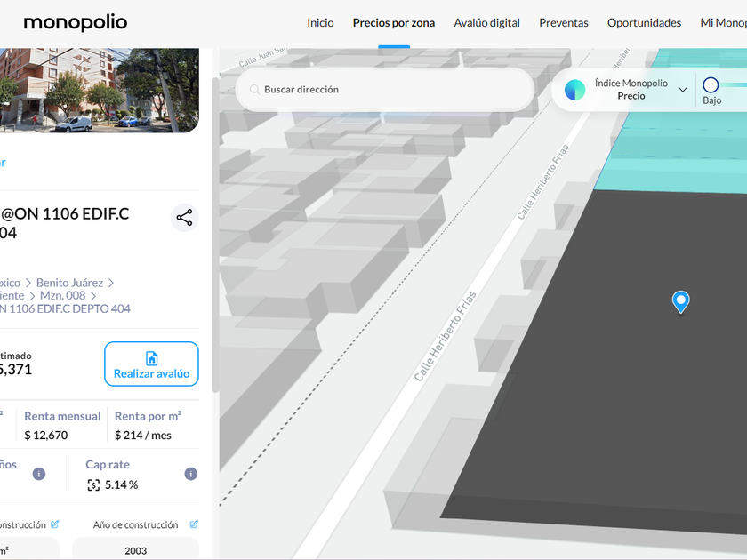The image size is (747, 560).
Task: Open the Preventas section
Action: (x=564, y=23)
